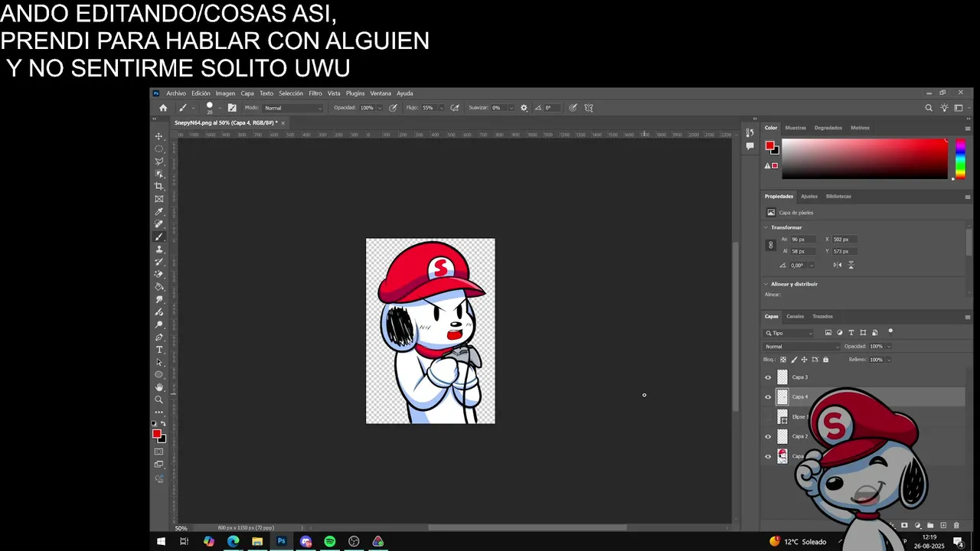
Task: Click the hue spectrum slider in Color panel
Action: tap(960, 158)
